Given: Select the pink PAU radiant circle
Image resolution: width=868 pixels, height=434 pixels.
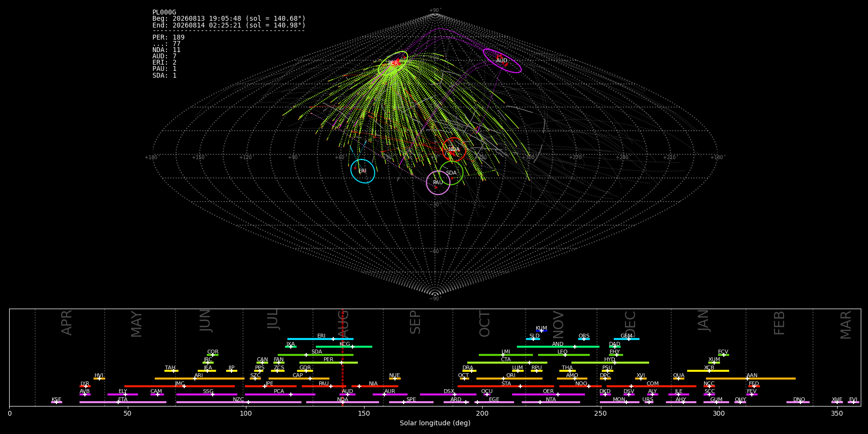Looking at the screenshot, I should [x=438, y=183].
